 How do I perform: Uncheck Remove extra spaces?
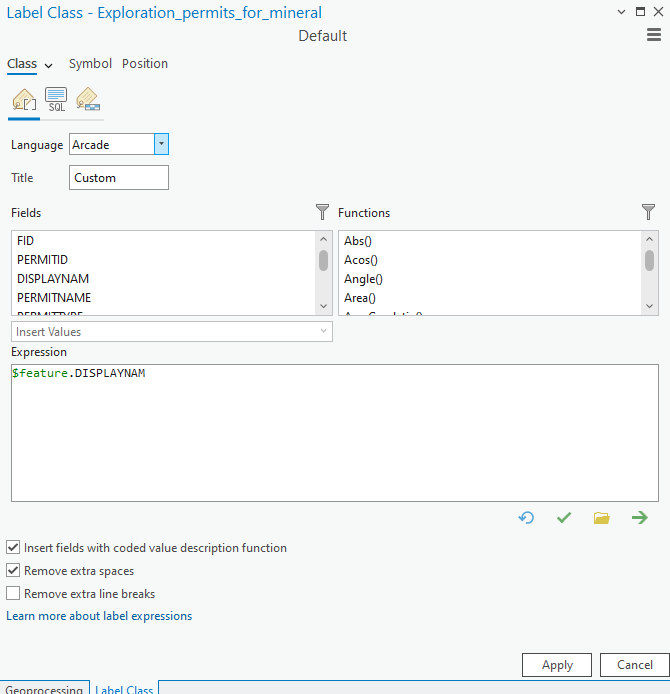coord(13,571)
